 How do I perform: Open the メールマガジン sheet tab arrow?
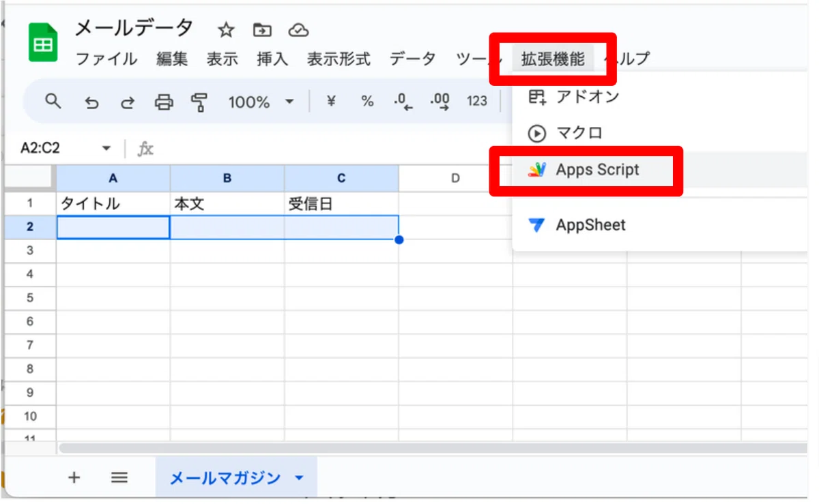pos(299,479)
